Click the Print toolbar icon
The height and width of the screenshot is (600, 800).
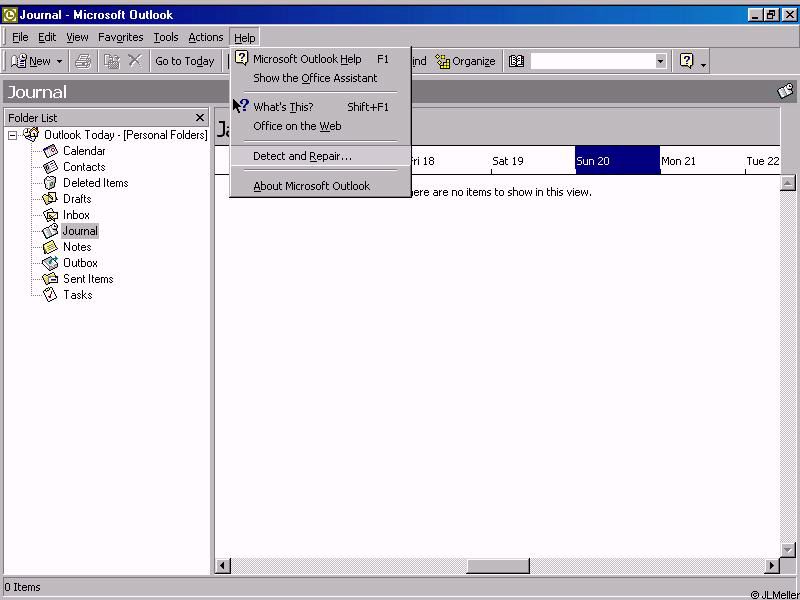pyautogui.click(x=83, y=61)
